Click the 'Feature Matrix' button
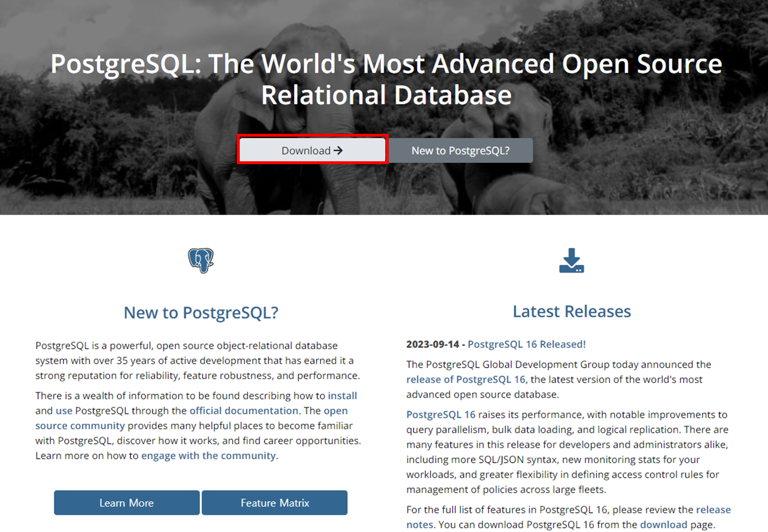This screenshot has height=532, width=768. 275,503
